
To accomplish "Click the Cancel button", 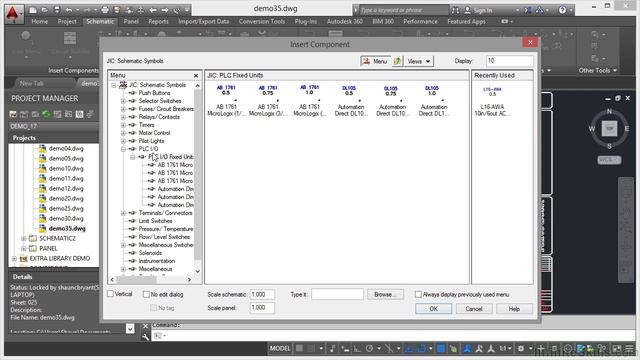I will (474, 309).
